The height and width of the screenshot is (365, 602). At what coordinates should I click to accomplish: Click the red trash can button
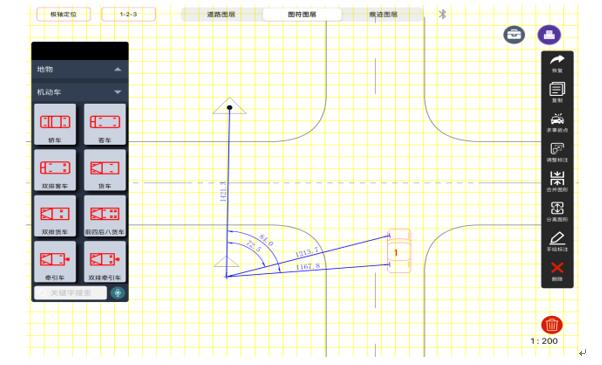[552, 325]
